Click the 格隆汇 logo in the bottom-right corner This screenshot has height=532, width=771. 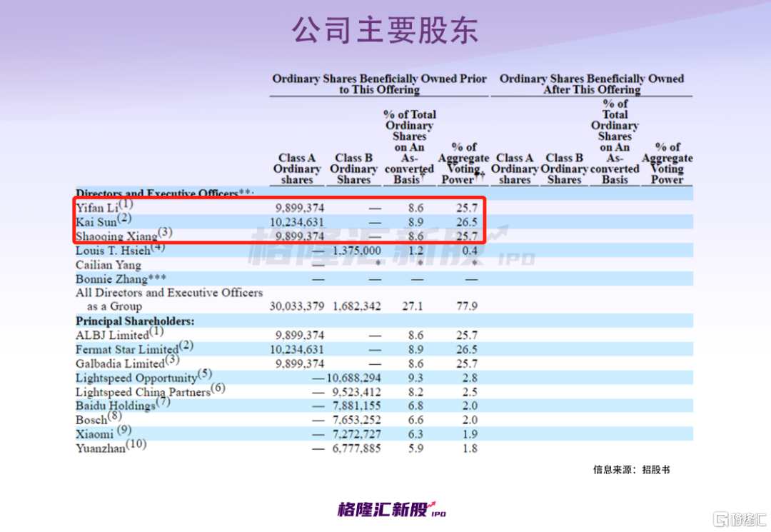coord(740,519)
